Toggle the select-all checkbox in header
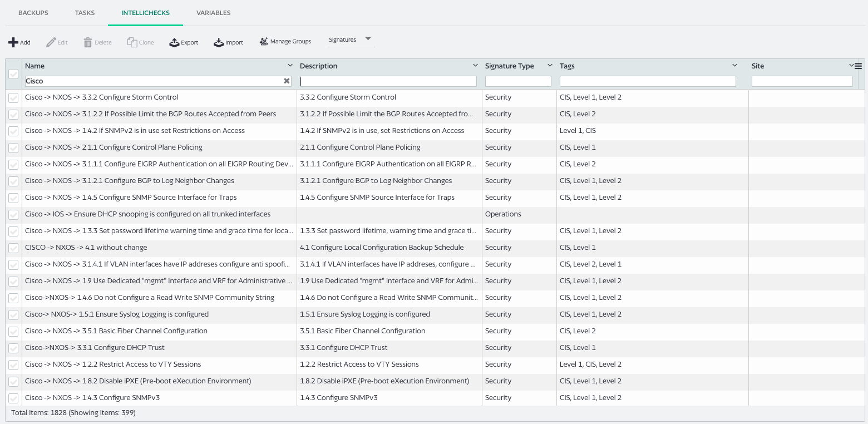The width and height of the screenshot is (868, 424). 13,74
